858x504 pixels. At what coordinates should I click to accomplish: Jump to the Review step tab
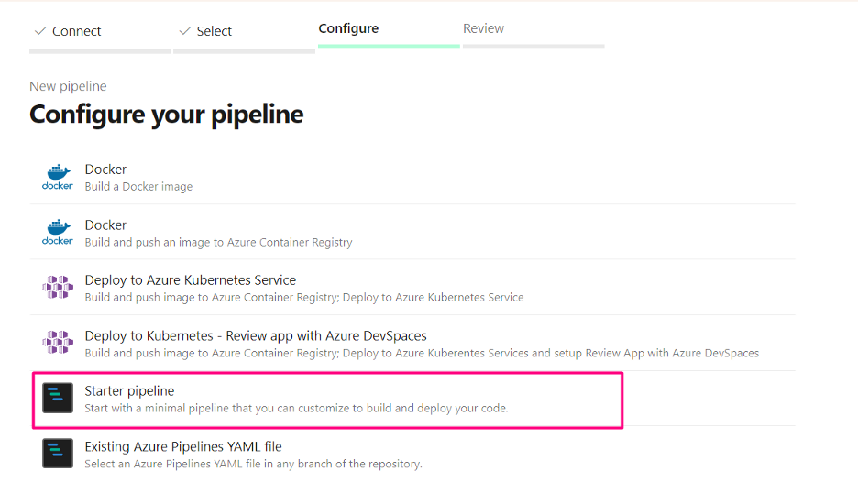pyautogui.click(x=483, y=28)
